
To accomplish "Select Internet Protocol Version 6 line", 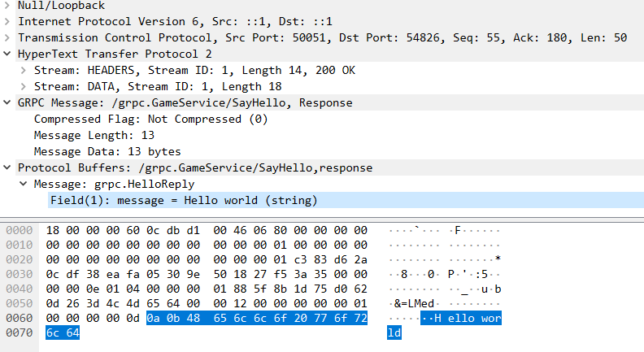I will pyautogui.click(x=175, y=21).
